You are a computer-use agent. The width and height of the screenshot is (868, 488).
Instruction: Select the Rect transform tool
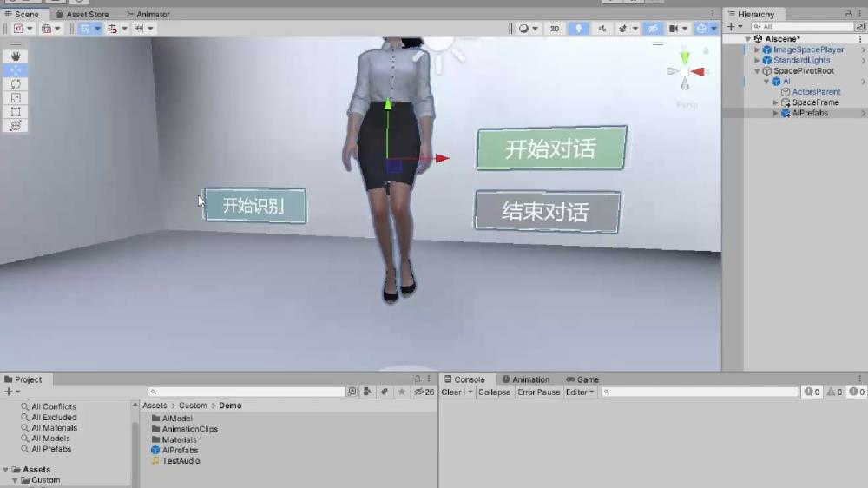click(x=16, y=111)
